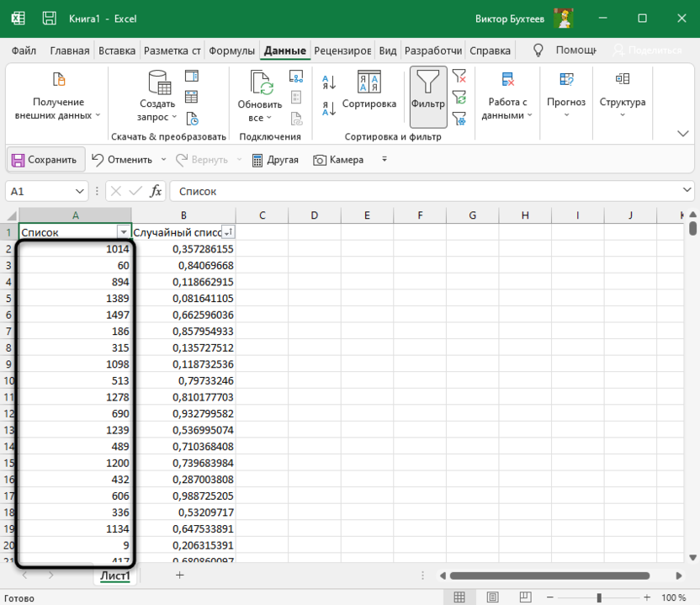700x605 pixels.
Task: Toggle the Фильтр funnel button
Action: coord(428,97)
